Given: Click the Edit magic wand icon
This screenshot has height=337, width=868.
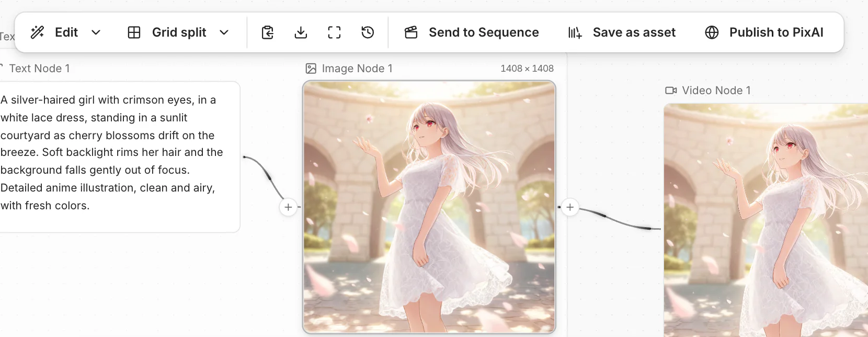Looking at the screenshot, I should point(38,32).
